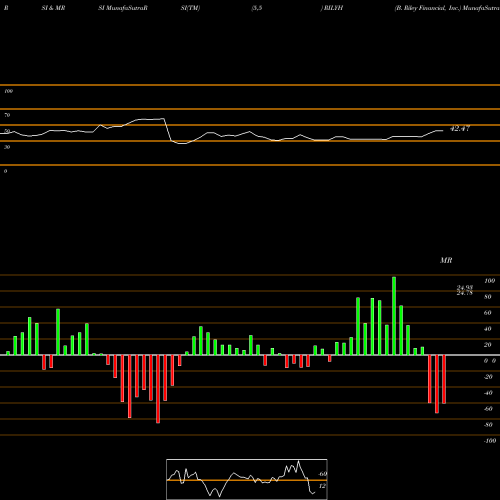500x500 pixels.
Task: Click the "(B. Riley Financial, Inc.)" header text
Action: pos(428,8)
